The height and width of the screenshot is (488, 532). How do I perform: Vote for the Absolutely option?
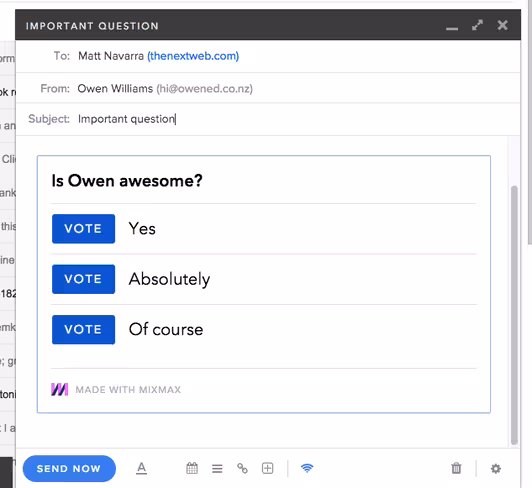click(83, 279)
